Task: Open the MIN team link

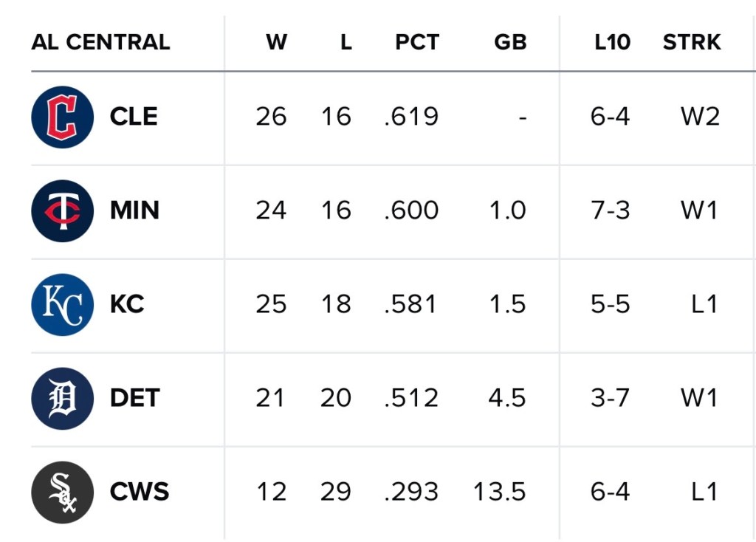Action: (x=134, y=210)
